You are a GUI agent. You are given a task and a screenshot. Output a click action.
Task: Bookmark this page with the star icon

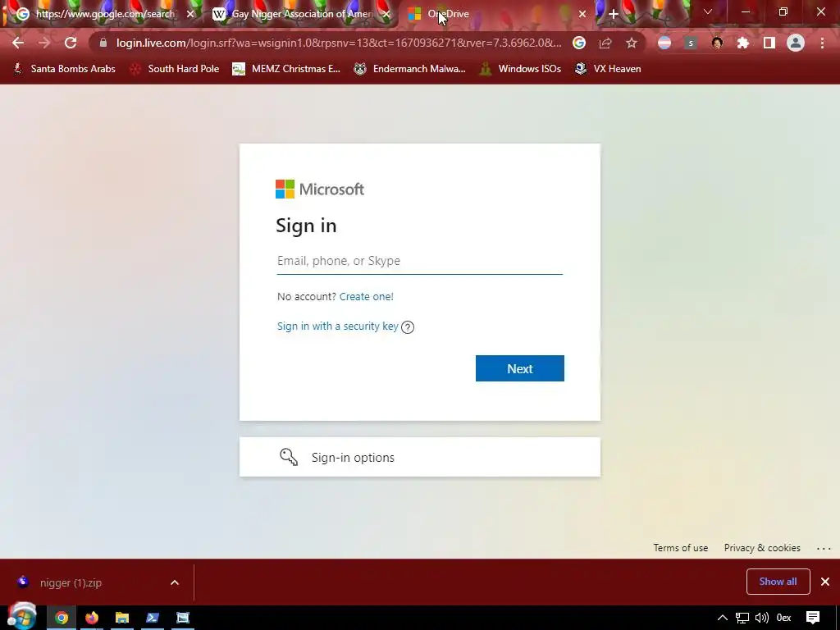(x=632, y=43)
